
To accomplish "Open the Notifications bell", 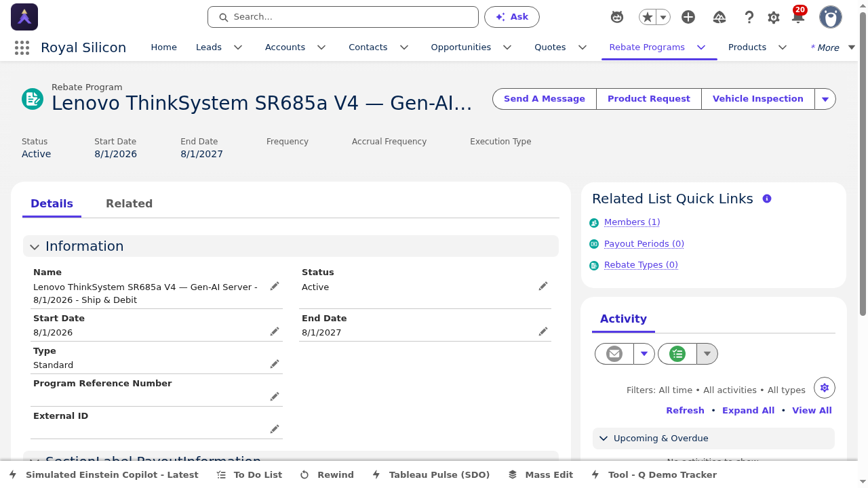I will pyautogui.click(x=798, y=17).
